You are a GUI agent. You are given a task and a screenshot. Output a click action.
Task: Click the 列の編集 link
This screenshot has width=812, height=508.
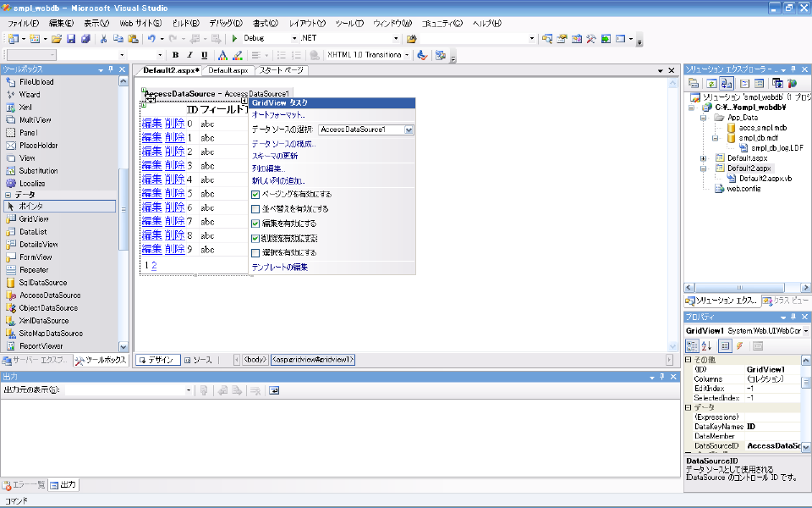pyautogui.click(x=268, y=168)
